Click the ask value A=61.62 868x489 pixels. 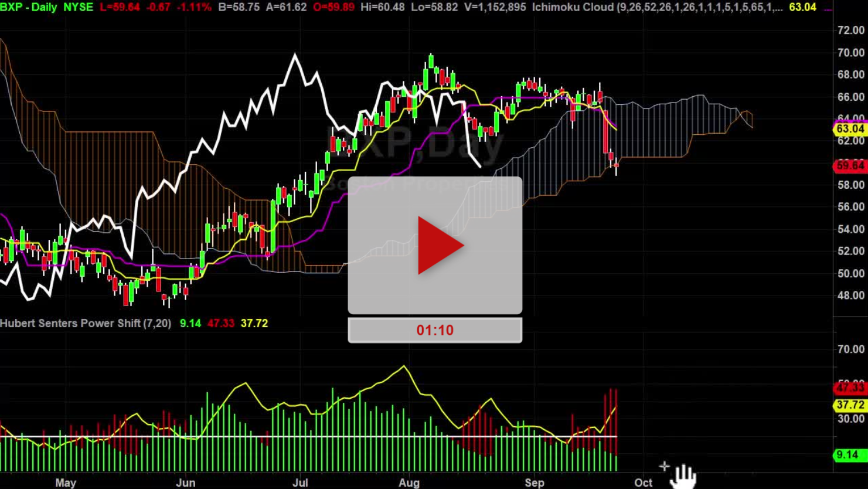(285, 7)
